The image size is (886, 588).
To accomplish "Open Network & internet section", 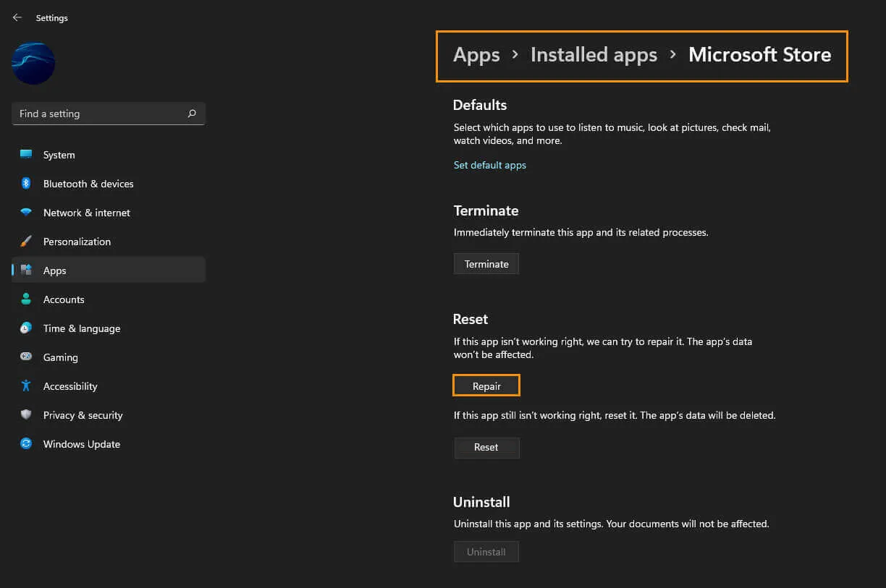I will [109, 213].
